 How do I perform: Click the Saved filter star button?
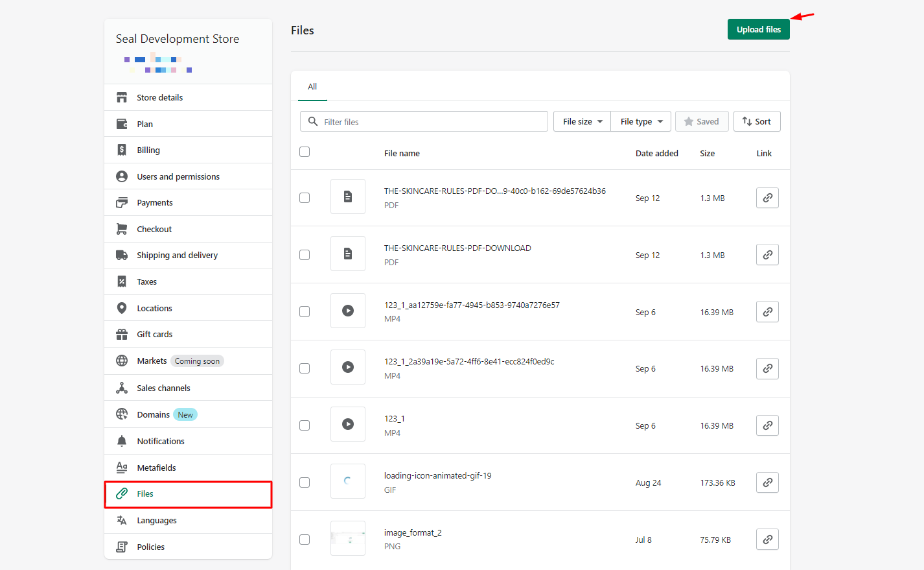(x=702, y=121)
